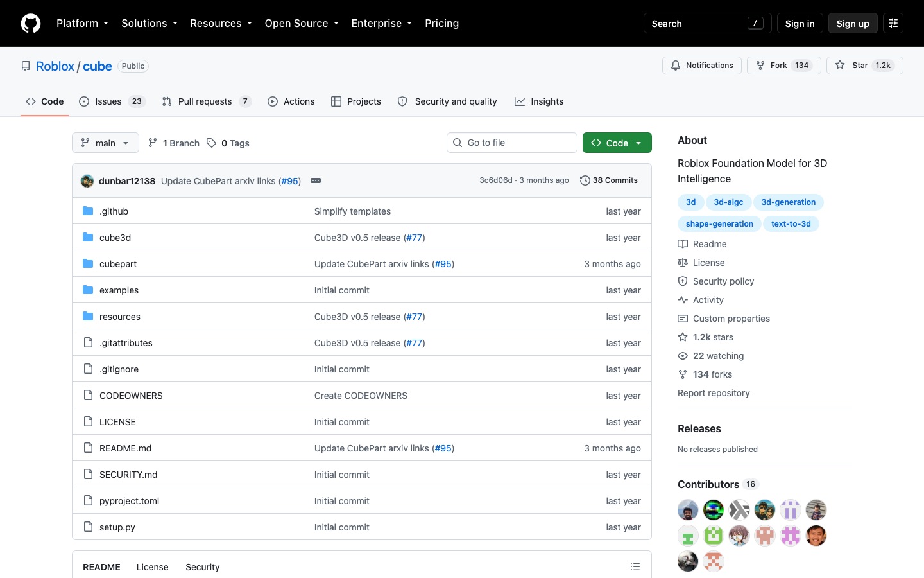Open the pyproject.toml file
This screenshot has width=924, height=578.
129,501
